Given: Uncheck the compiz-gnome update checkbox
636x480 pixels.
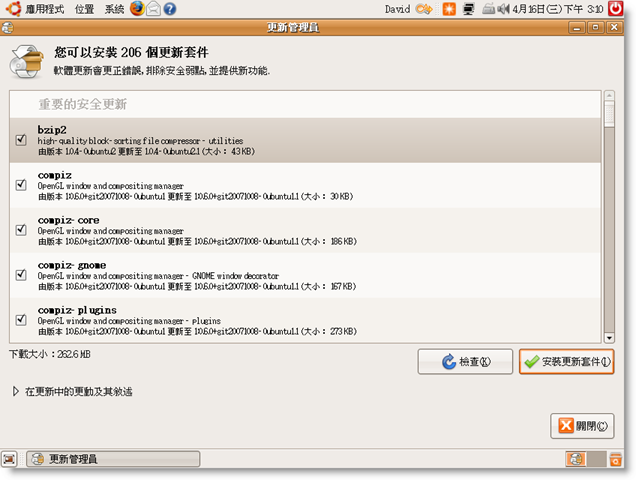Looking at the screenshot, I should 21,275.
